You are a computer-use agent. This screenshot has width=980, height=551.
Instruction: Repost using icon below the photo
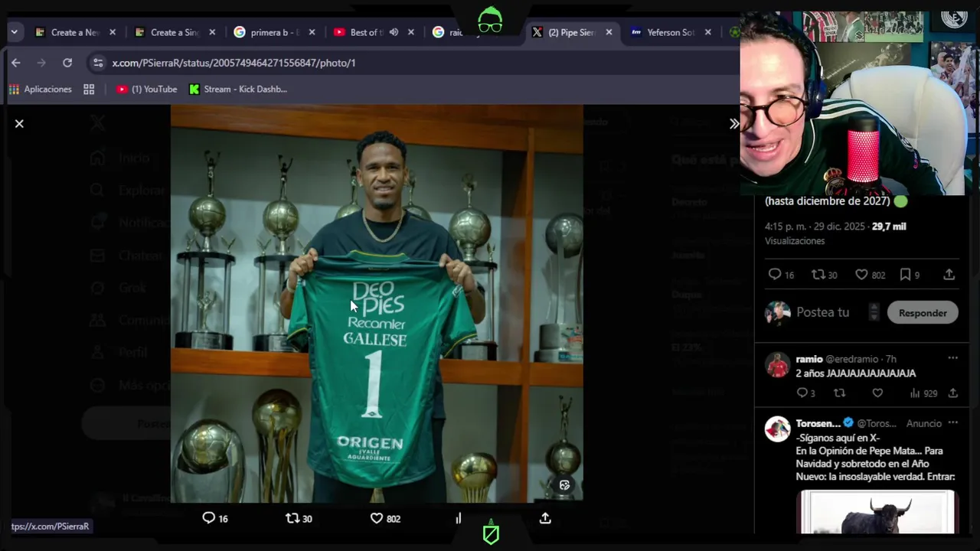(299, 518)
